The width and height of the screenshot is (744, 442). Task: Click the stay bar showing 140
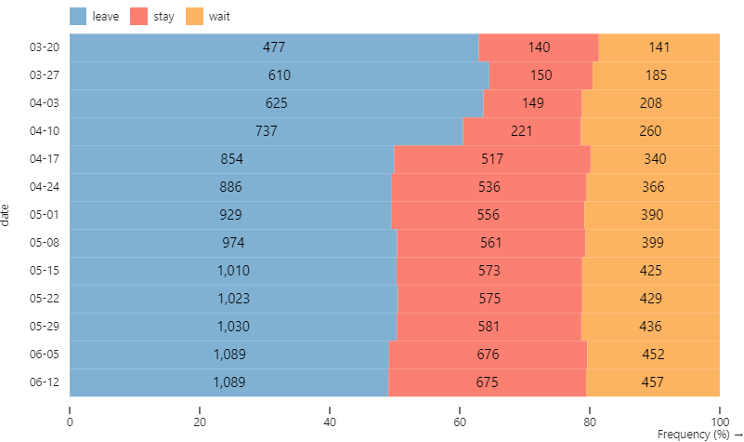click(x=539, y=47)
